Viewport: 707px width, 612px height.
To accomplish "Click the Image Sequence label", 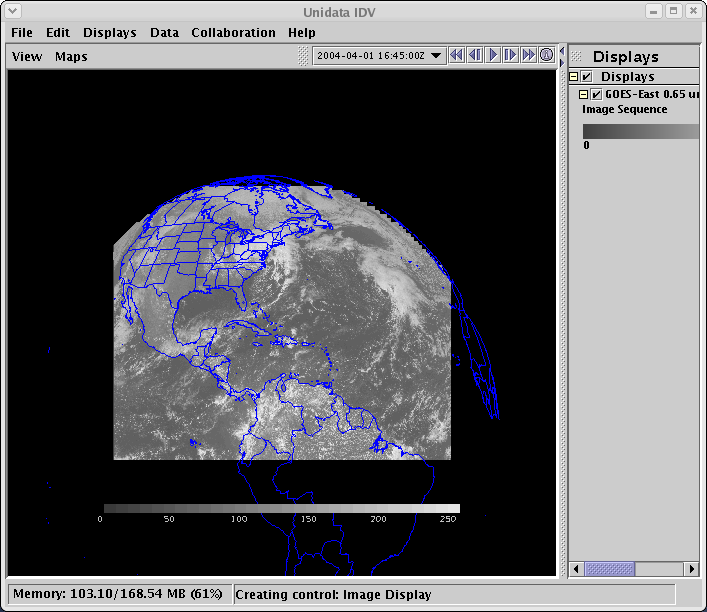I will (624, 109).
